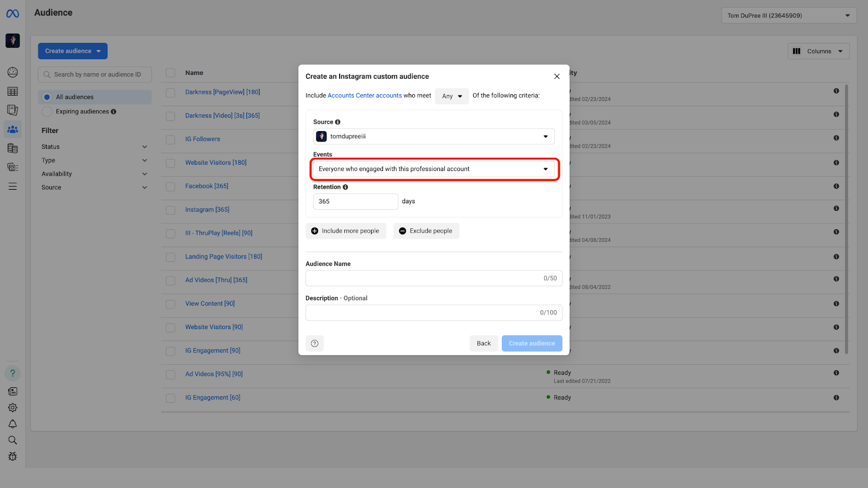Click the search magnifier sidebar icon
This screenshot has width=868, height=488.
tap(12, 440)
